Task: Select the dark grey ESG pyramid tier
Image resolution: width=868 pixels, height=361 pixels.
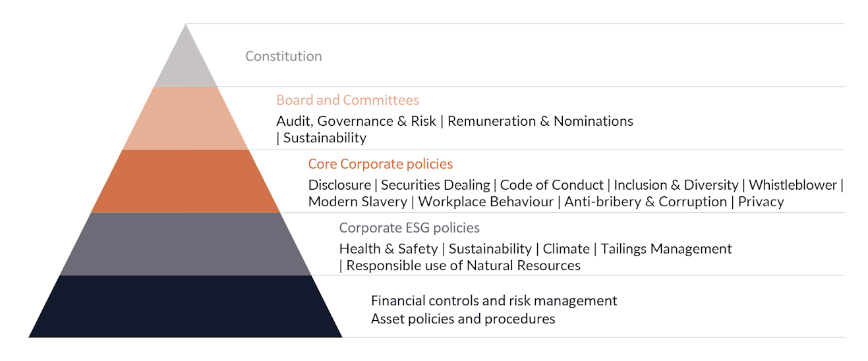Action: click(185, 244)
